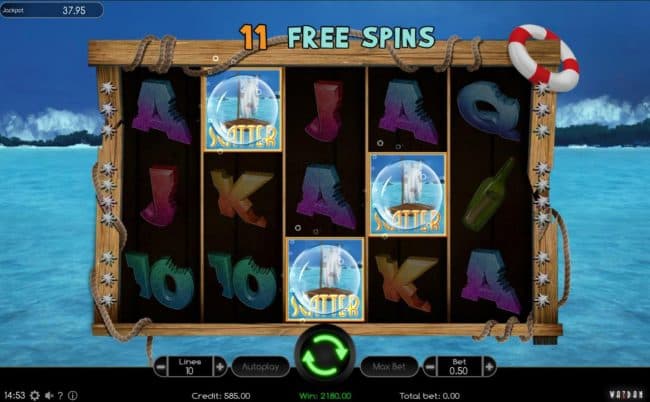Decrease the number of Lines

tap(160, 367)
